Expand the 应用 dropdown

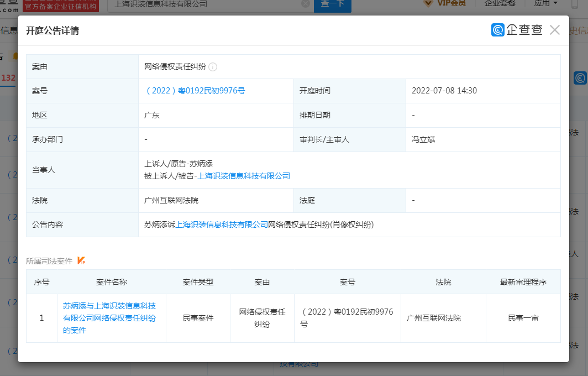[x=545, y=3]
